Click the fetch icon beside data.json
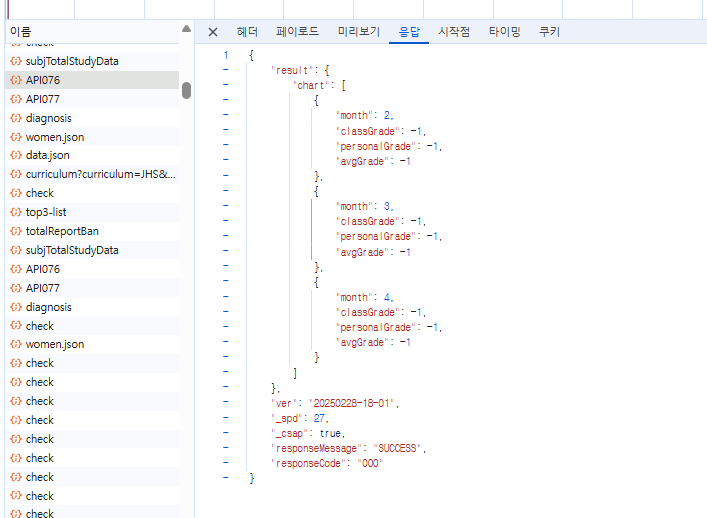The width and height of the screenshot is (707, 518). click(x=15, y=156)
